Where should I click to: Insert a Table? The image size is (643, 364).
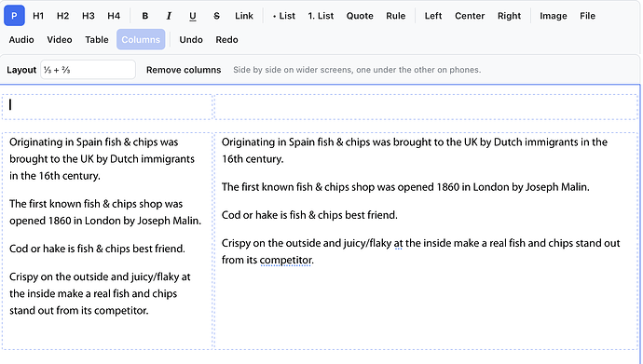point(97,39)
